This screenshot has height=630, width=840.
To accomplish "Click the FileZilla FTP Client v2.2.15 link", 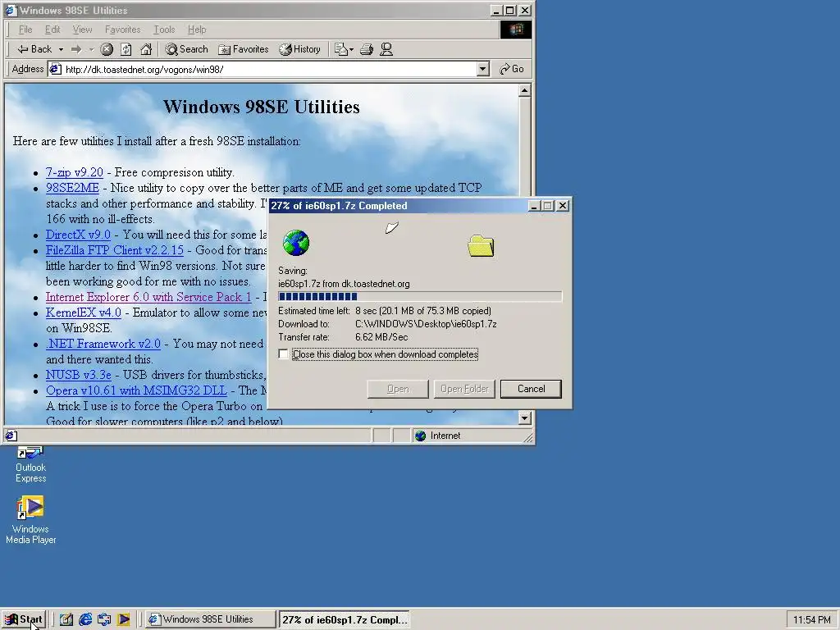I will [115, 250].
